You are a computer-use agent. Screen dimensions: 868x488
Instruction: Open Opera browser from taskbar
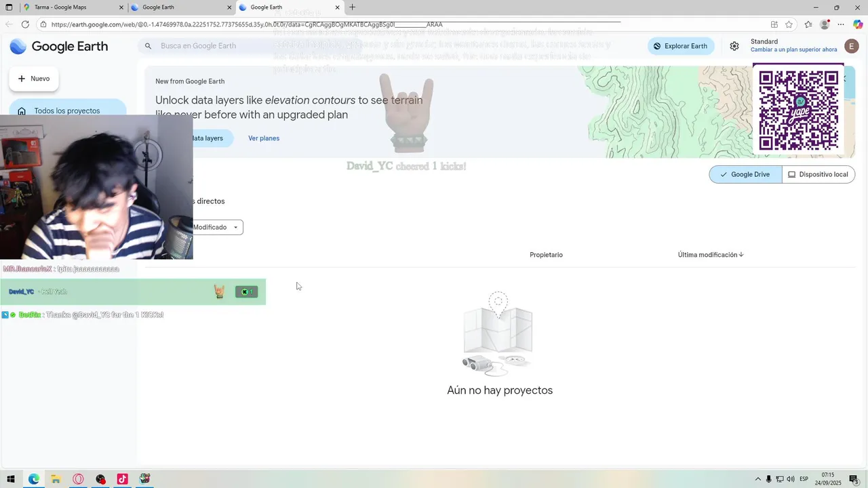click(78, 479)
